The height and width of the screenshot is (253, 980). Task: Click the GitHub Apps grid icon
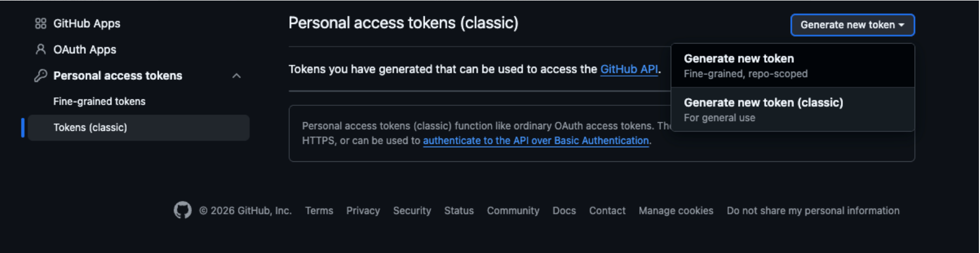point(40,23)
